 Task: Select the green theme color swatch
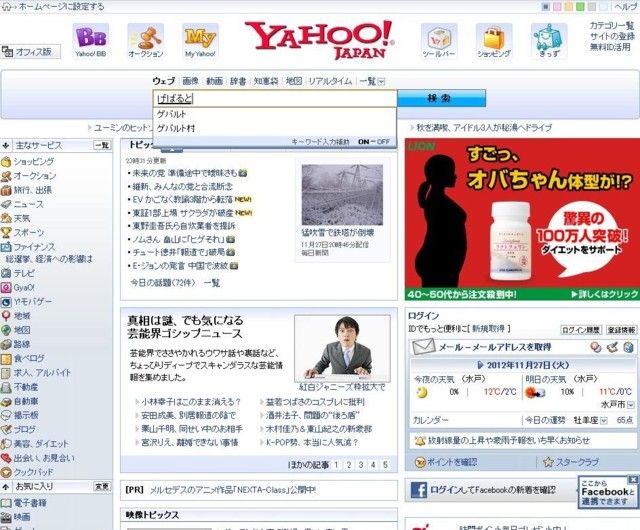[580, 7]
